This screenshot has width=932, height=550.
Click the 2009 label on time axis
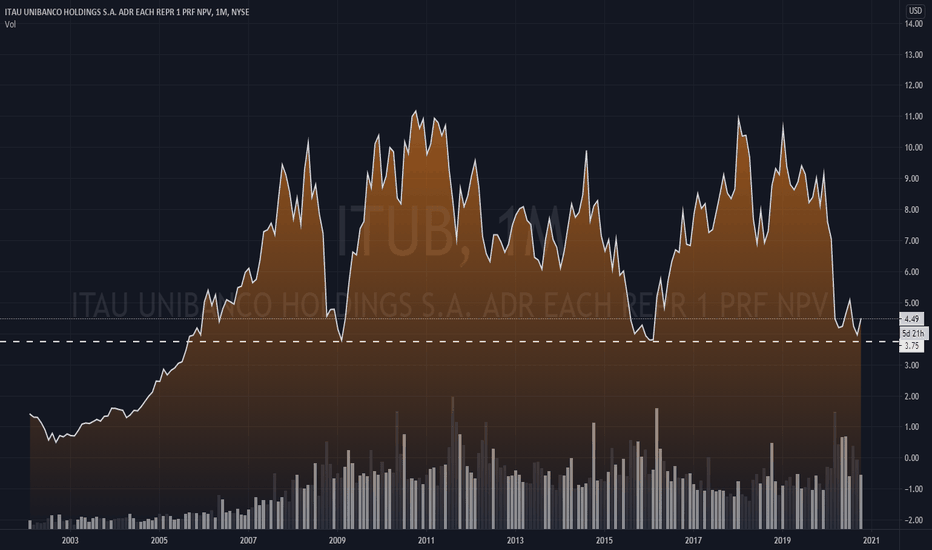[337, 540]
